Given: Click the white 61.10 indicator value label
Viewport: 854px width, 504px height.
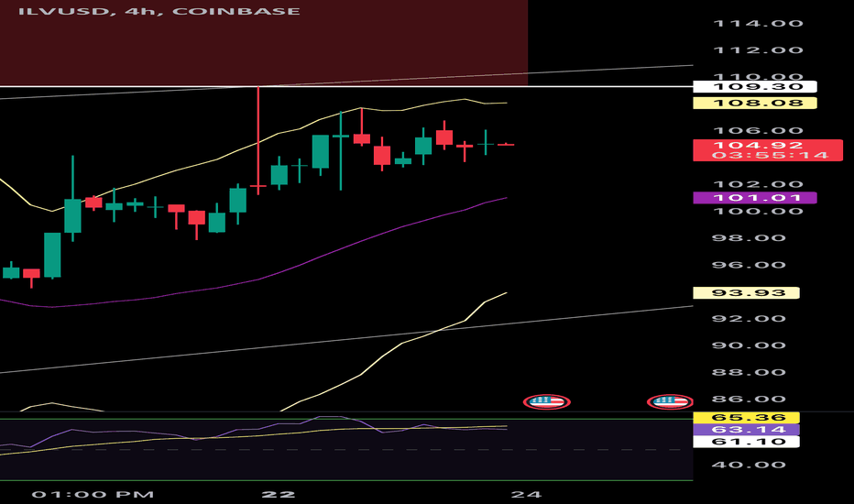Looking at the screenshot, I should pyautogui.click(x=746, y=442).
